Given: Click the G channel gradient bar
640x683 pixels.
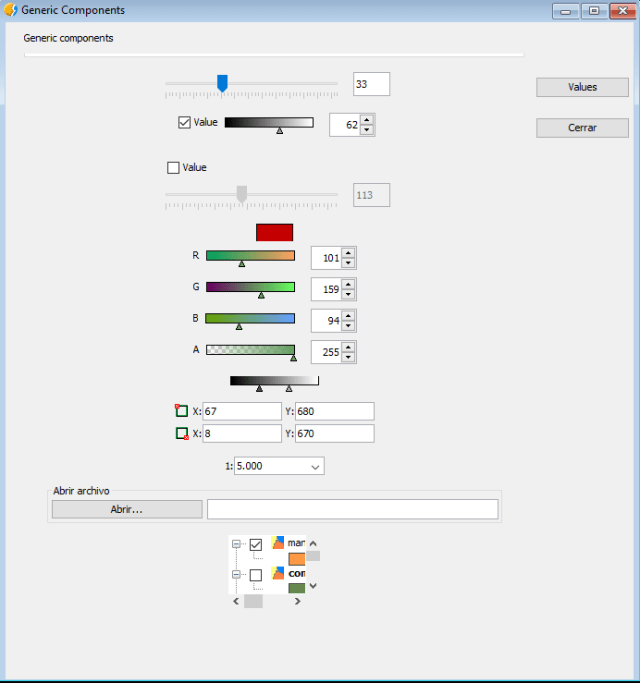Looking at the screenshot, I should [250, 287].
